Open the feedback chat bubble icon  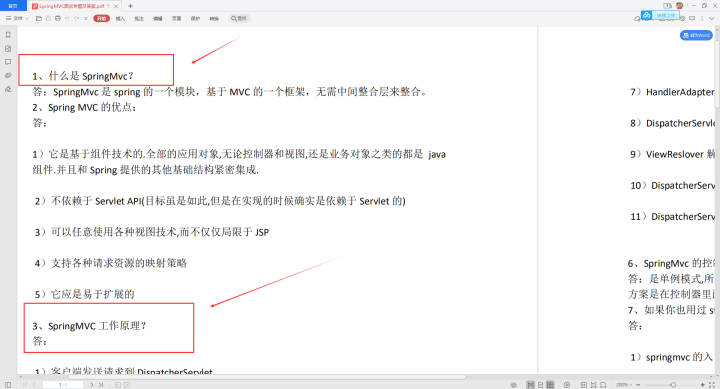(692, 18)
